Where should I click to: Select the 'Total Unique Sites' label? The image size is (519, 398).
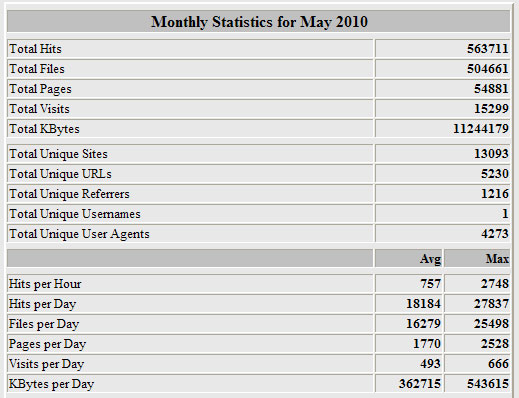point(58,154)
